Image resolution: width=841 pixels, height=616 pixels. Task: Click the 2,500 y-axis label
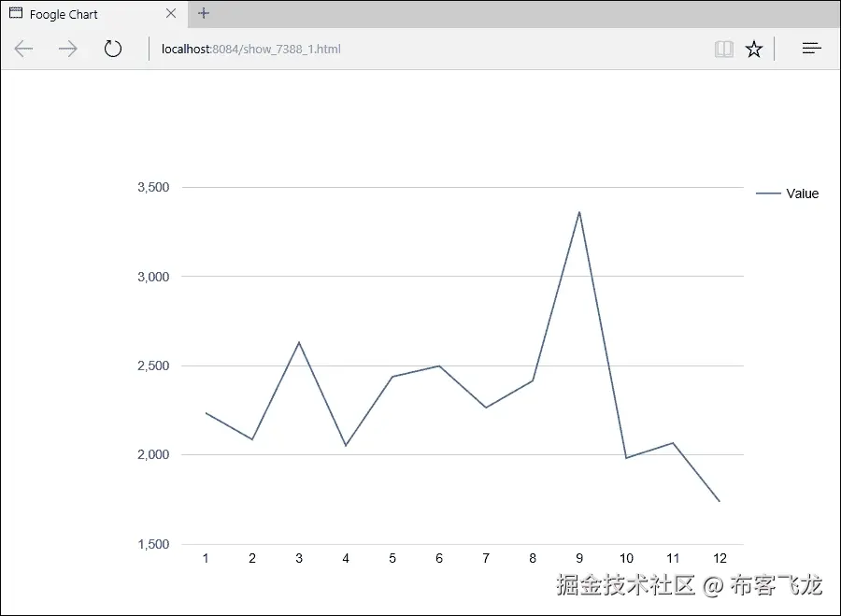tap(153, 365)
